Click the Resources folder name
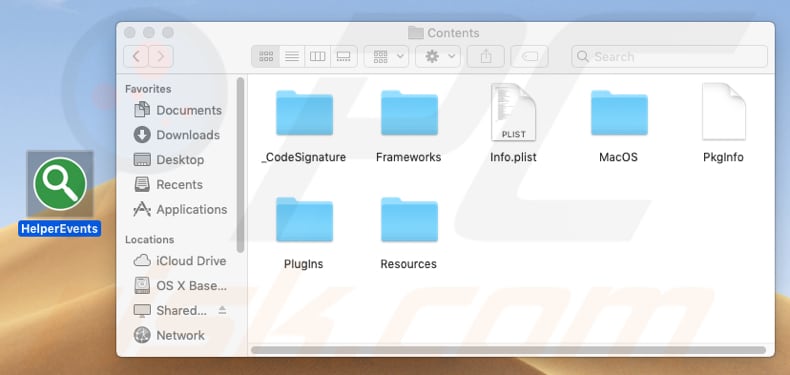Image resolution: width=790 pixels, height=375 pixels. [409, 264]
